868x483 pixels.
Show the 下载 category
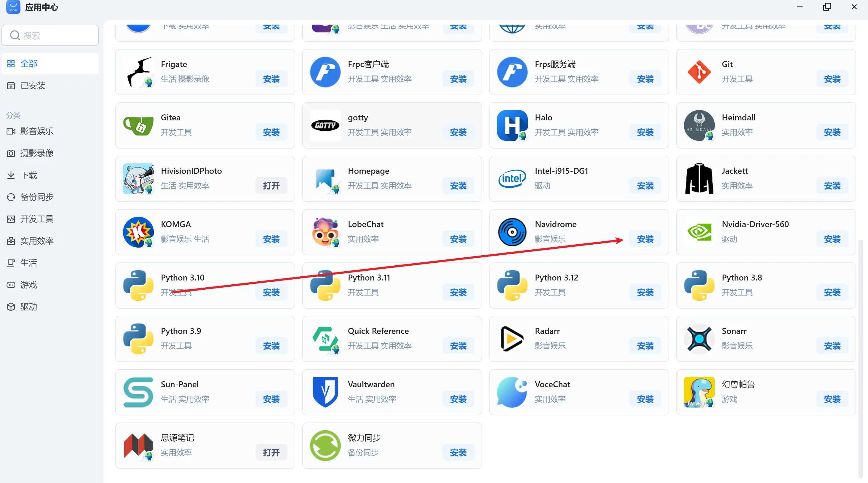pos(50,175)
